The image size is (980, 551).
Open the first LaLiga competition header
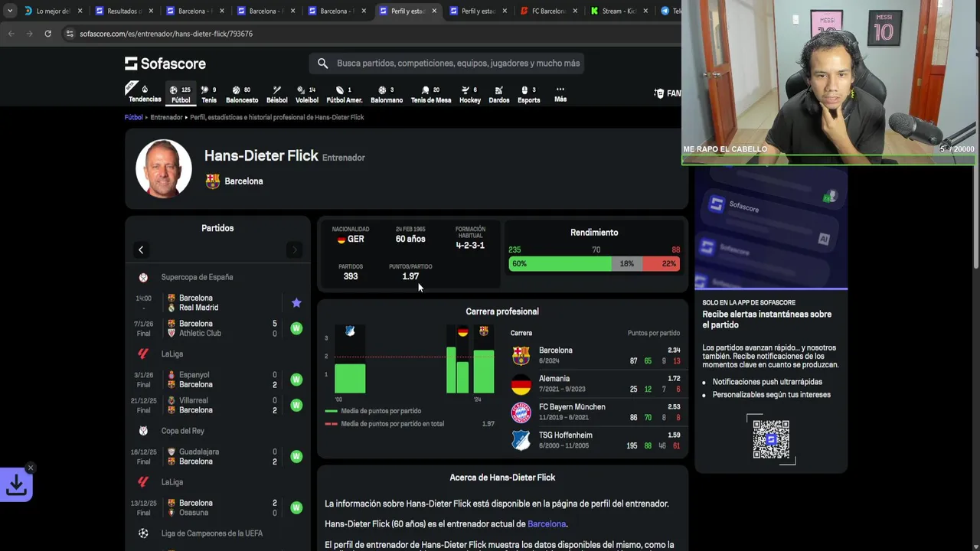(x=172, y=354)
